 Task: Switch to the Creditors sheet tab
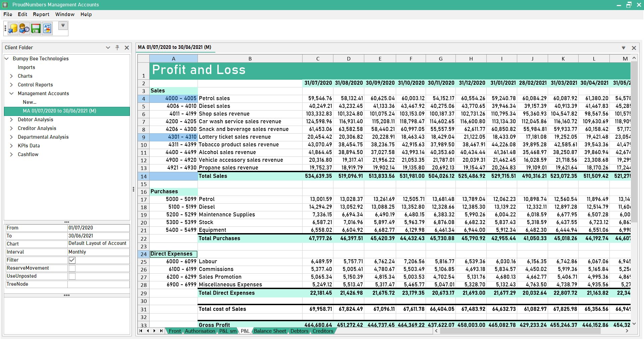323,331
